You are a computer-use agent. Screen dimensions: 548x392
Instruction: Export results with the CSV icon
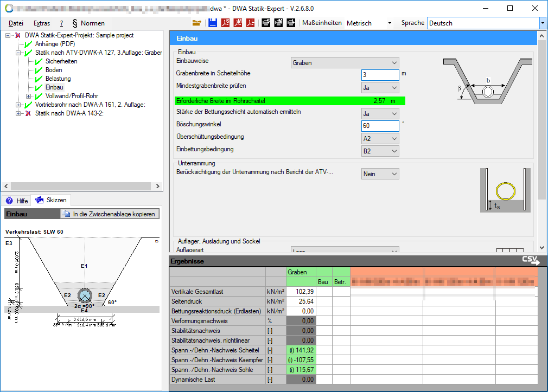pyautogui.click(x=531, y=261)
